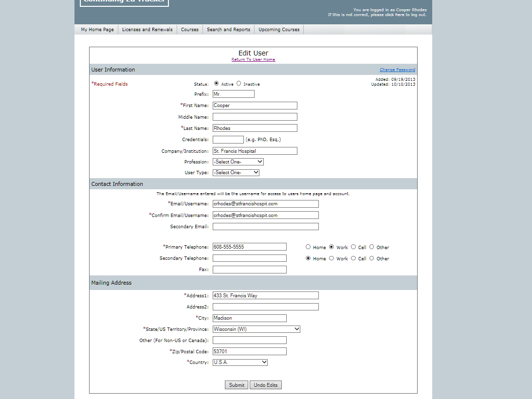Screen dimensions: 532x399
Task: Click the Change Password link
Action: (397, 70)
